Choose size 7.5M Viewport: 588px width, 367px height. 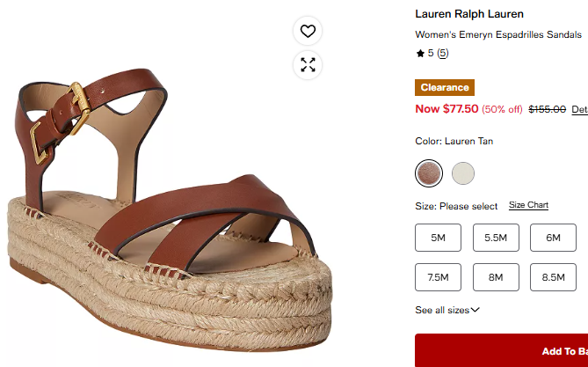coord(438,277)
